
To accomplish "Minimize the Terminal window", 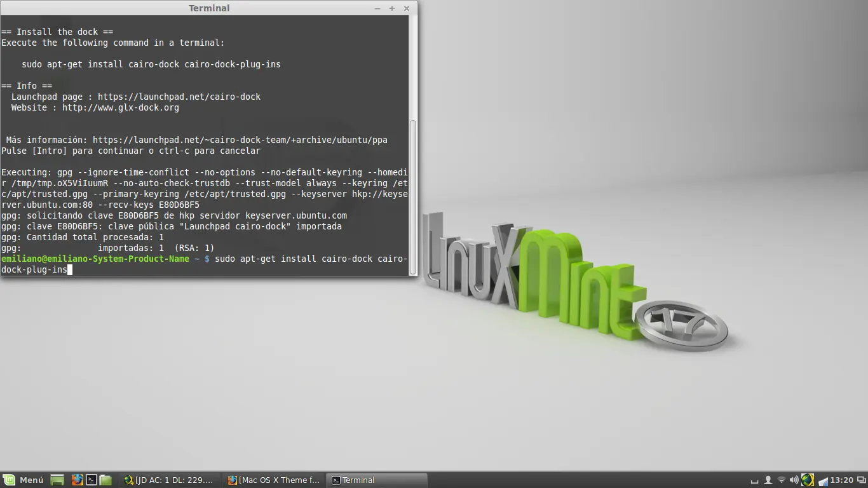I will 377,8.
